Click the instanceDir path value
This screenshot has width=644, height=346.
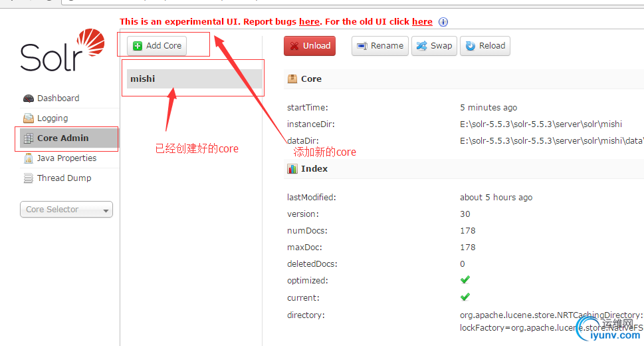coord(541,124)
